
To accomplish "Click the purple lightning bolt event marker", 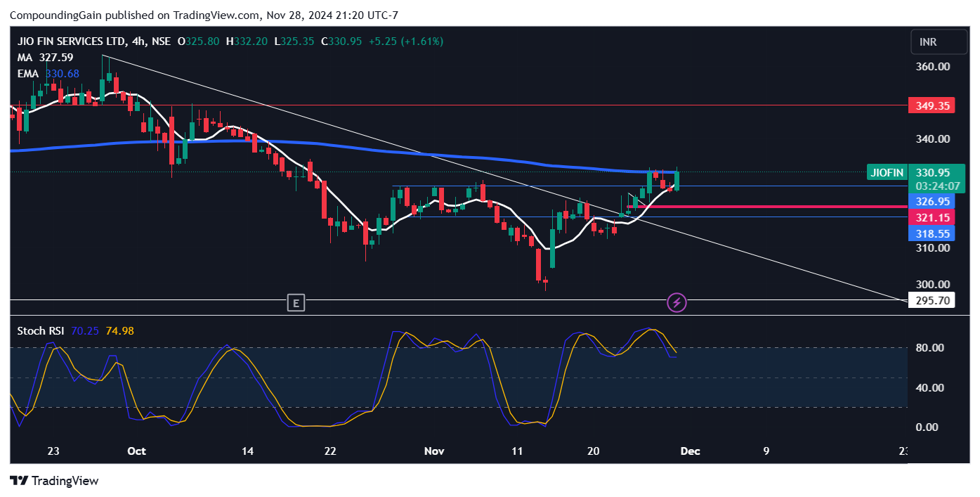I will pyautogui.click(x=677, y=303).
